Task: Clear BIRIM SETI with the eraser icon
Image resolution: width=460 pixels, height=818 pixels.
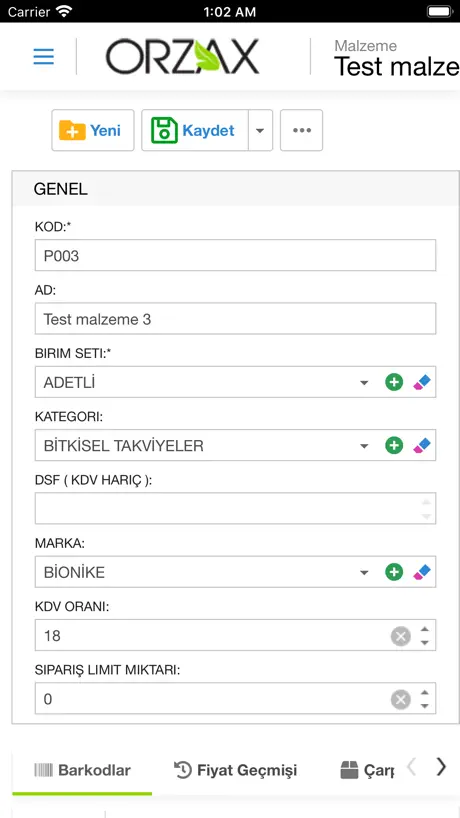Action: click(421, 382)
